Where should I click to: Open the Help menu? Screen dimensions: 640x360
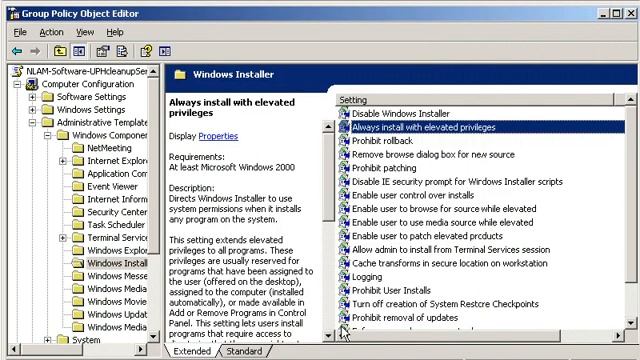point(115,32)
